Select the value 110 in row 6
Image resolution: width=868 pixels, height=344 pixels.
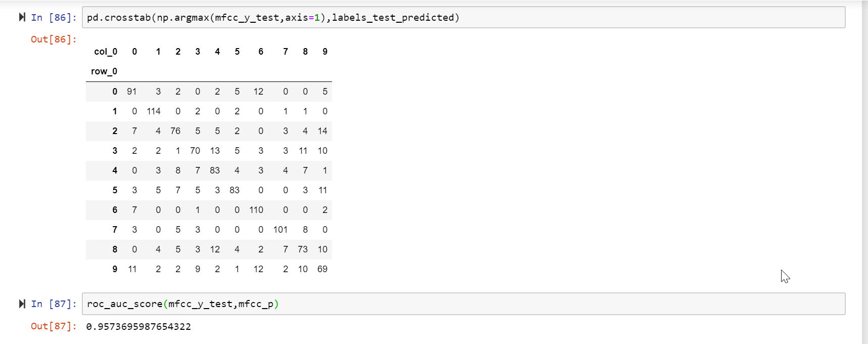[x=257, y=209]
